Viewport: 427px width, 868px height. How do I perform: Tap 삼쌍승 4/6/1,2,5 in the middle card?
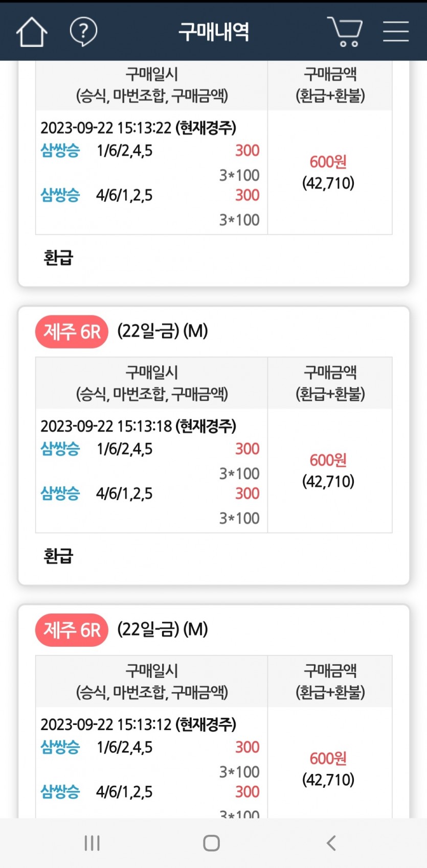click(97, 494)
